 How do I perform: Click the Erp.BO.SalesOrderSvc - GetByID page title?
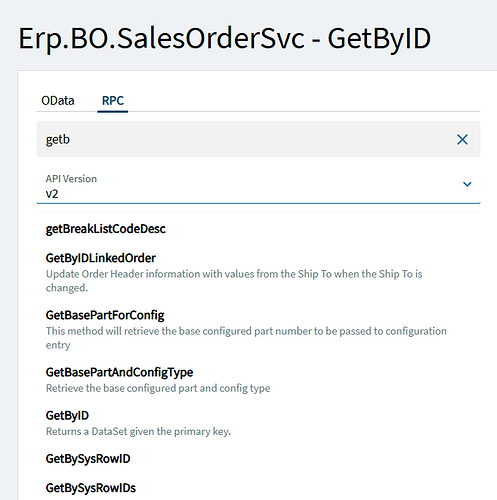(225, 39)
